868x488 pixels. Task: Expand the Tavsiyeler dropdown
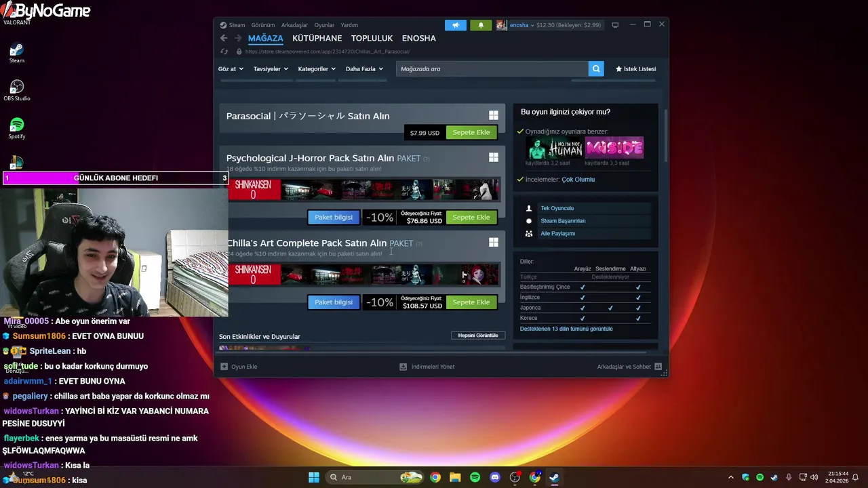coord(271,68)
